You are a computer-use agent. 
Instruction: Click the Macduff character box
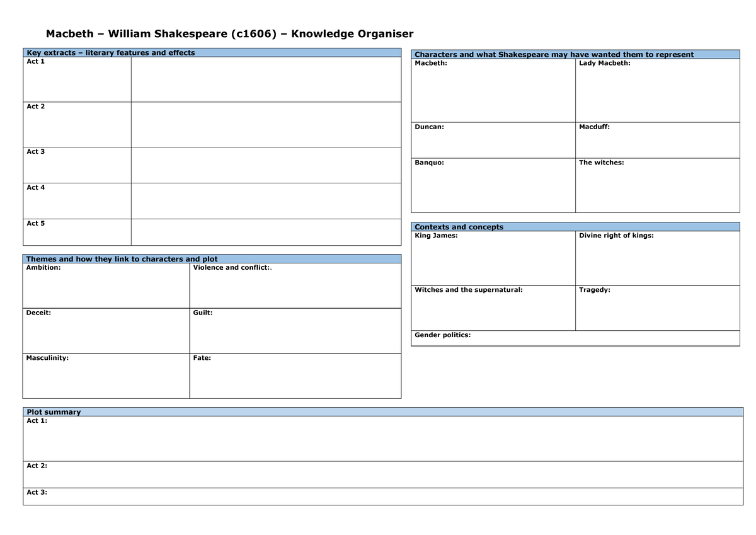click(x=657, y=140)
